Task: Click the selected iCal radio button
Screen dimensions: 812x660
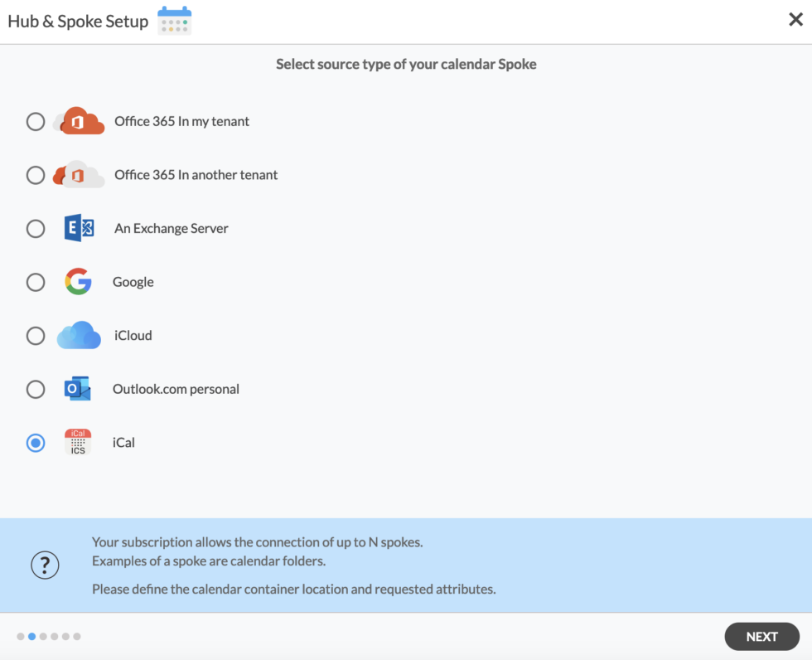Action: (36, 443)
